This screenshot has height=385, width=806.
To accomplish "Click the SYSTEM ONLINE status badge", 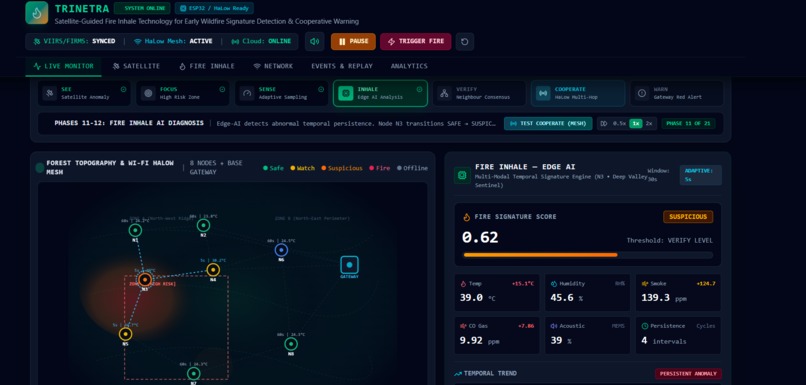I will pyautogui.click(x=142, y=8).
